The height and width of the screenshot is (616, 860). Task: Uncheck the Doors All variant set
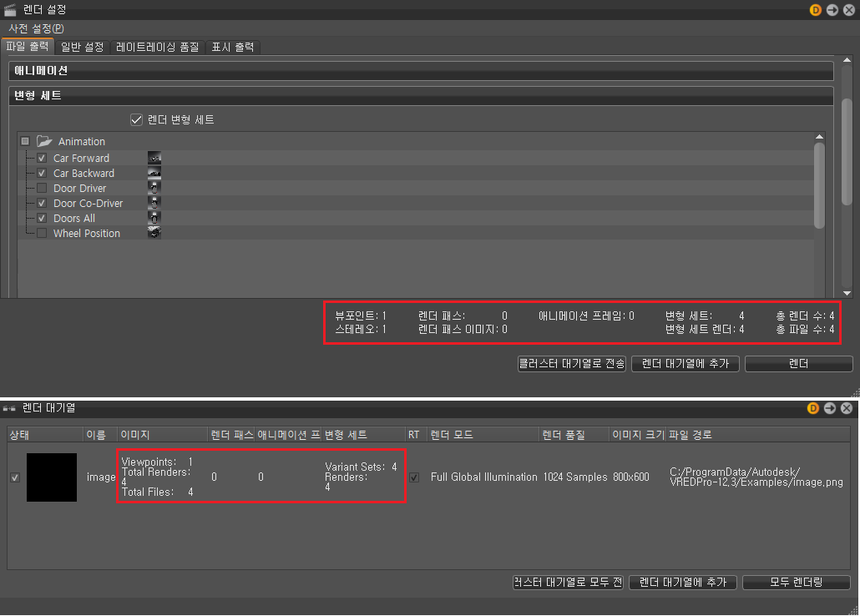[x=42, y=218]
